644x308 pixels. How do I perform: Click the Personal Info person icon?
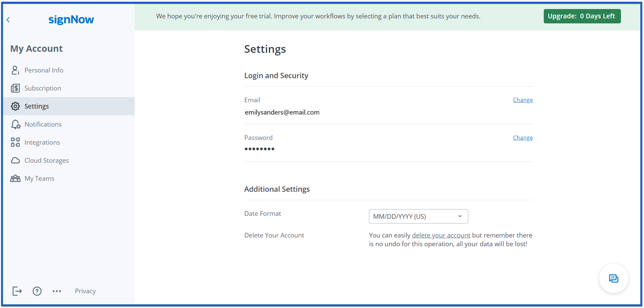click(x=15, y=70)
